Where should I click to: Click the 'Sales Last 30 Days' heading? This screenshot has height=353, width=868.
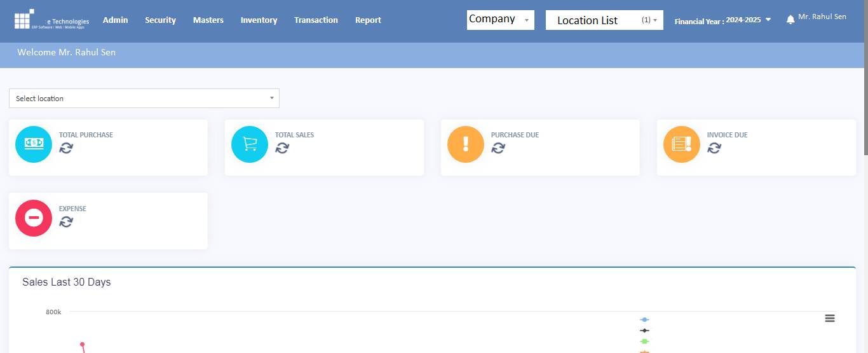pos(67,282)
